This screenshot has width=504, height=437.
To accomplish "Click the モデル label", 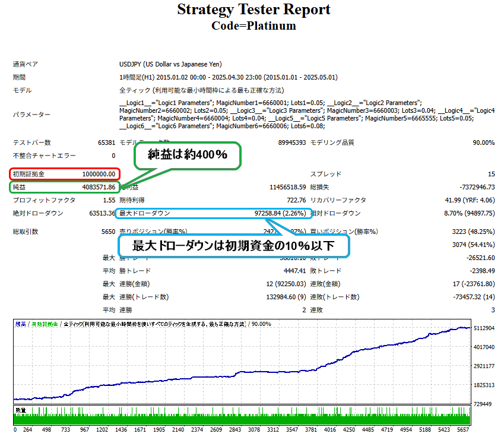I will pyautogui.click(x=22, y=90).
